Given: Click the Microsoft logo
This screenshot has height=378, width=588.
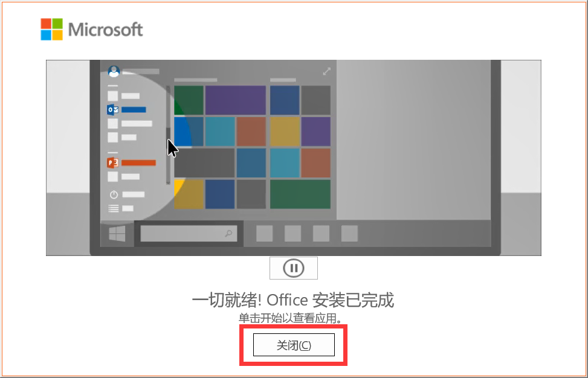Looking at the screenshot, I should (x=92, y=29).
